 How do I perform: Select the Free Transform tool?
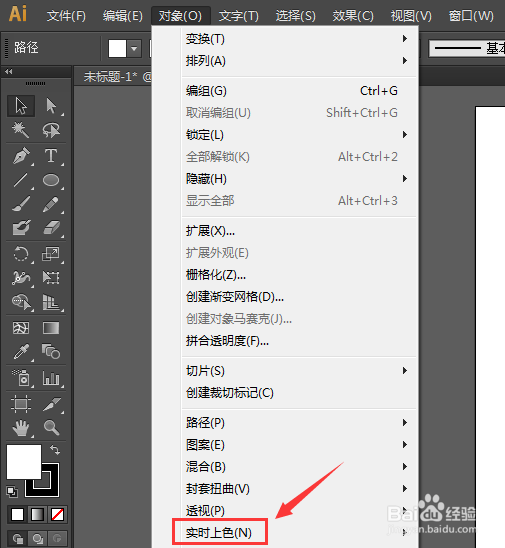pyautogui.click(x=51, y=278)
